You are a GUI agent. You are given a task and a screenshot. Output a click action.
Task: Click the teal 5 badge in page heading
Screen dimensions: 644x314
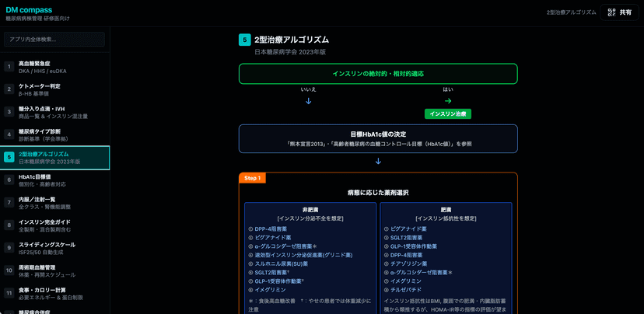244,40
